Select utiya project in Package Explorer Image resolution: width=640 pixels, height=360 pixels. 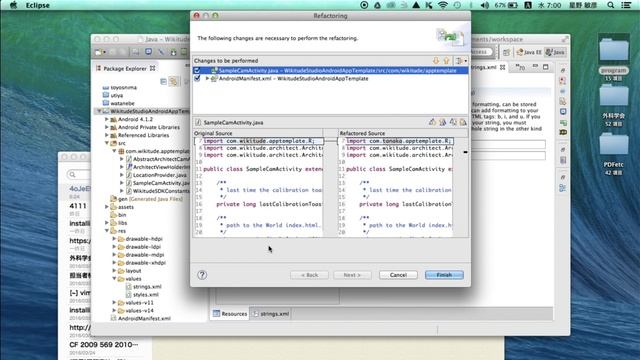pos(117,95)
